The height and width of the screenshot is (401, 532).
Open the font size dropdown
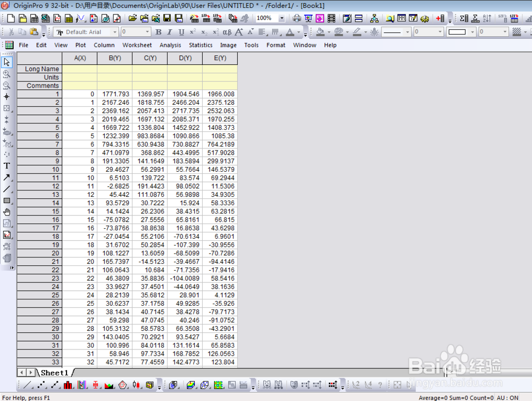tap(147, 32)
